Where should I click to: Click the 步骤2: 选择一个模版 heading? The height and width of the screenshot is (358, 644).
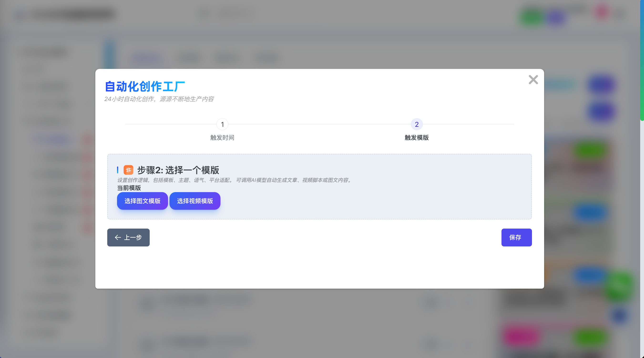pyautogui.click(x=178, y=170)
